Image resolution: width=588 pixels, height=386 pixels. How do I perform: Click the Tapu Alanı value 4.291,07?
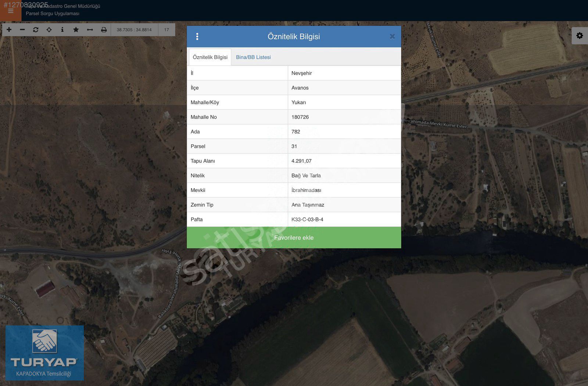(x=301, y=161)
